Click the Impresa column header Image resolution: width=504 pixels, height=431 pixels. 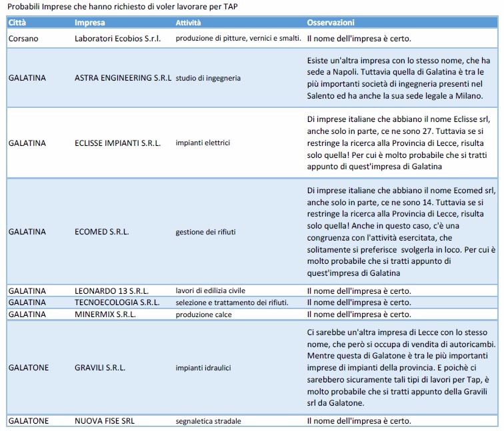90,23
